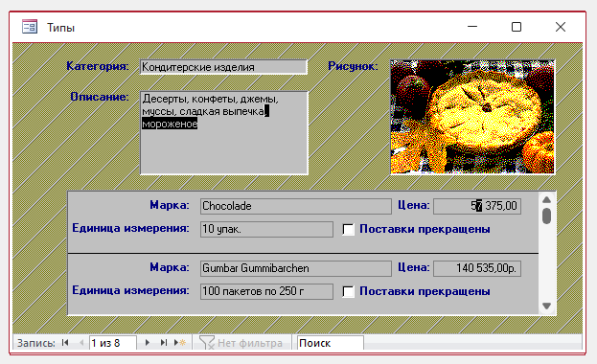Go to first record button
The width and height of the screenshot is (597, 364).
tap(65, 343)
